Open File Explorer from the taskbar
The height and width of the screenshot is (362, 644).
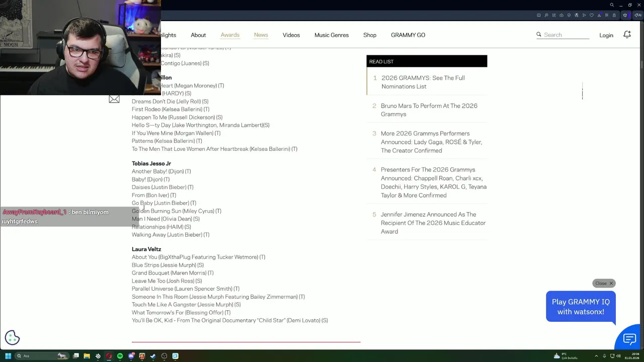pyautogui.click(x=87, y=356)
